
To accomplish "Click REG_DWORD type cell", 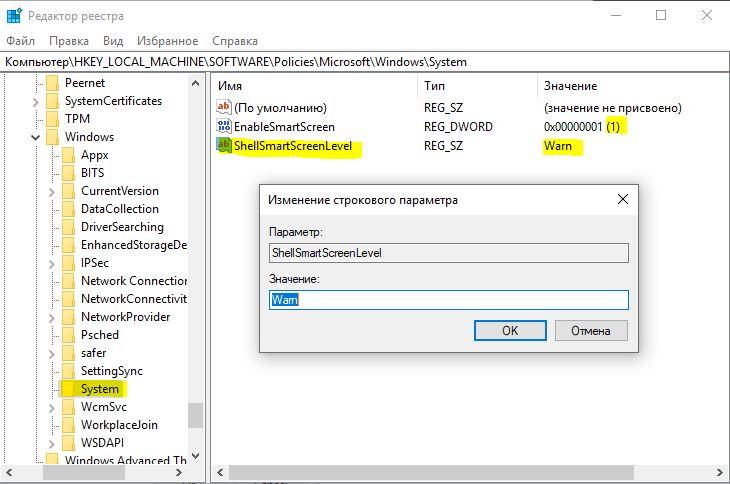I will [458, 127].
